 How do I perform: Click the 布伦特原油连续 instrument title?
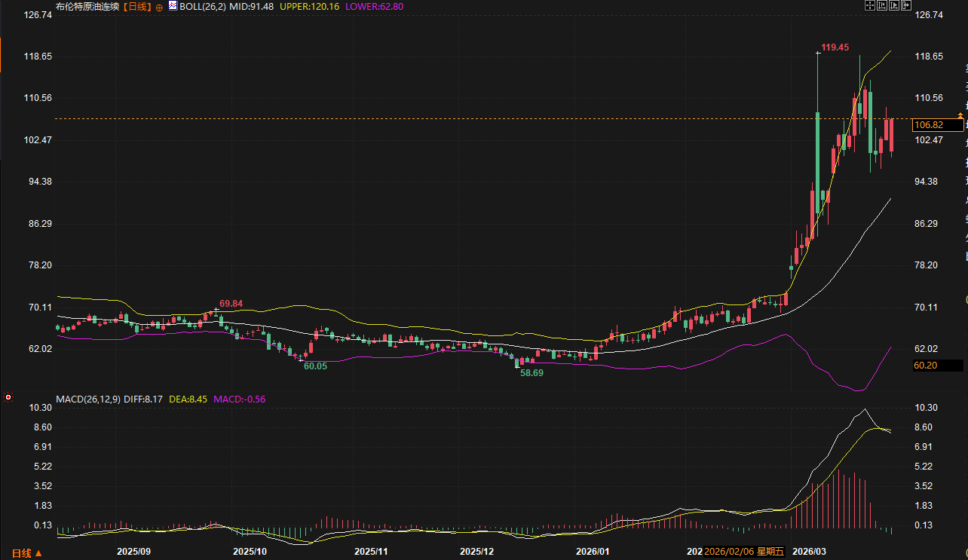click(x=87, y=6)
